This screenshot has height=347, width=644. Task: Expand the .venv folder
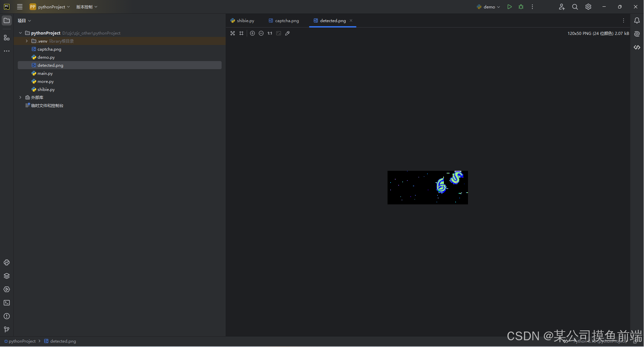pyautogui.click(x=27, y=41)
